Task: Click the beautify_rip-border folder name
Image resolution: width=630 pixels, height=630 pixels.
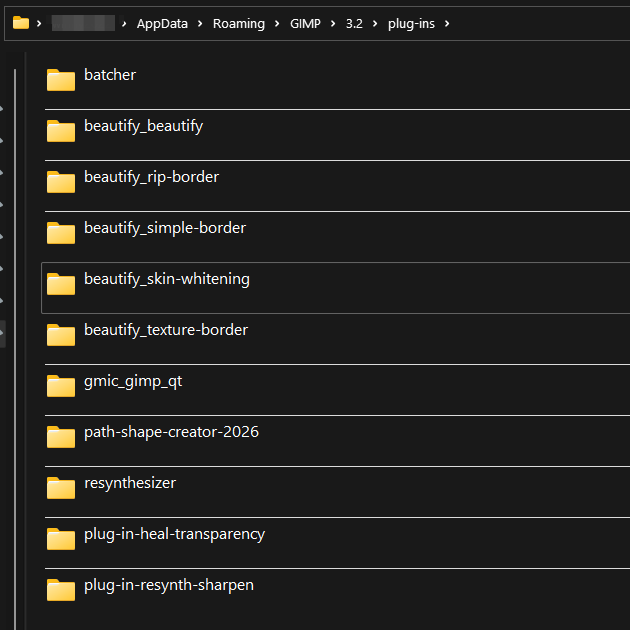Action: tap(151, 178)
